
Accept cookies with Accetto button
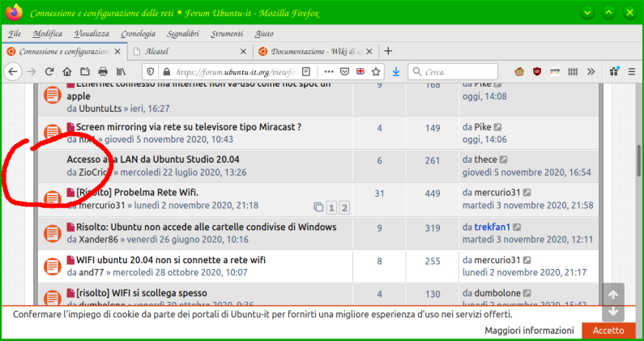[x=608, y=330]
